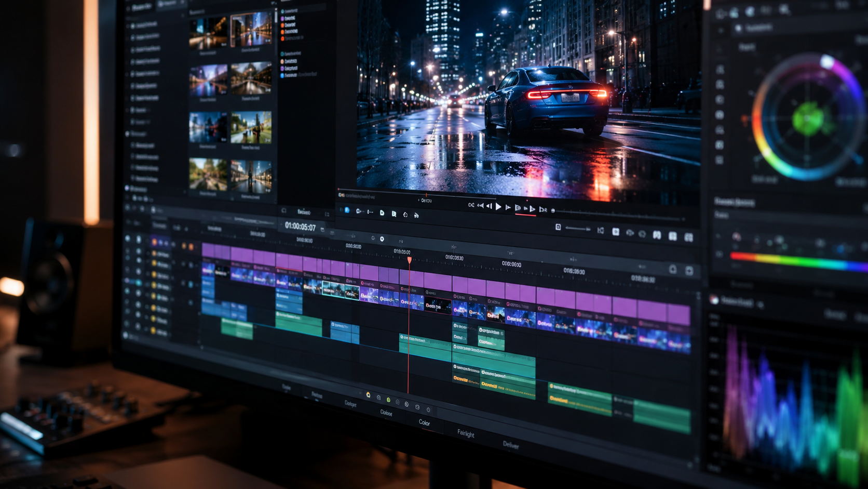
Task: Click the white handle on the hue ring
Action: [x=826, y=62]
